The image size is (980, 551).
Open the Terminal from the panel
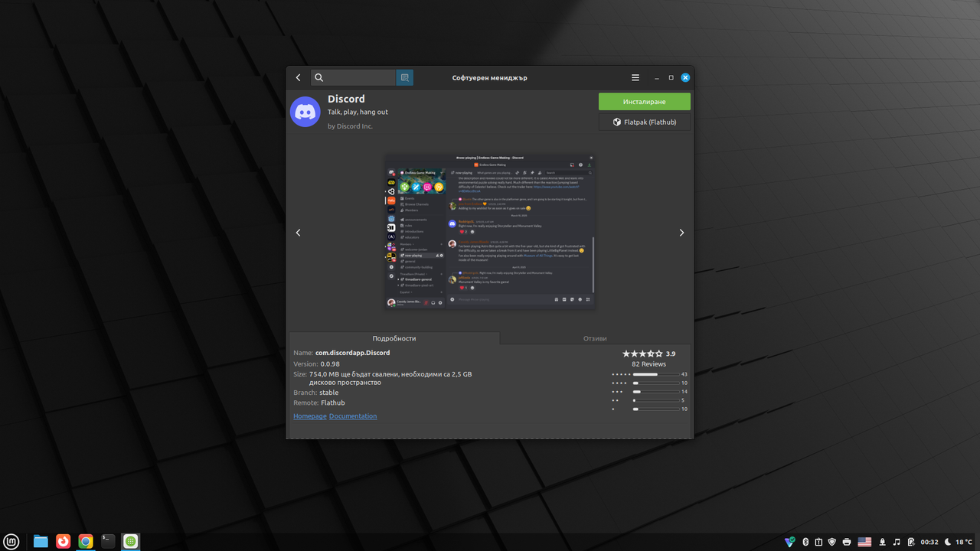(108, 541)
